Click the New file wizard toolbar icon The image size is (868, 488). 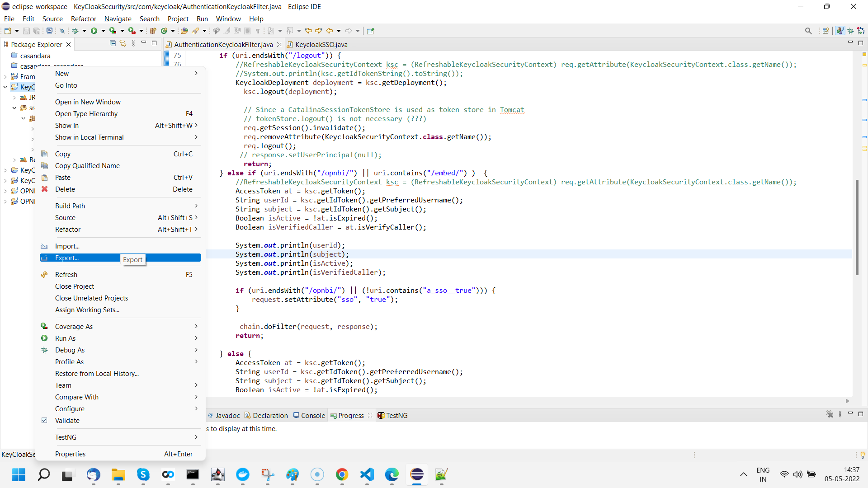8,31
